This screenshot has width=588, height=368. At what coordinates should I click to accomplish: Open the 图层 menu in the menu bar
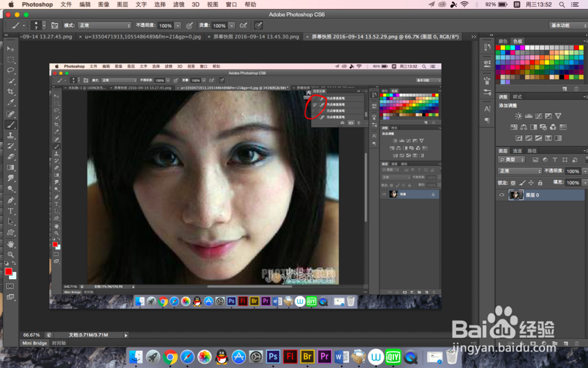pyautogui.click(x=122, y=5)
